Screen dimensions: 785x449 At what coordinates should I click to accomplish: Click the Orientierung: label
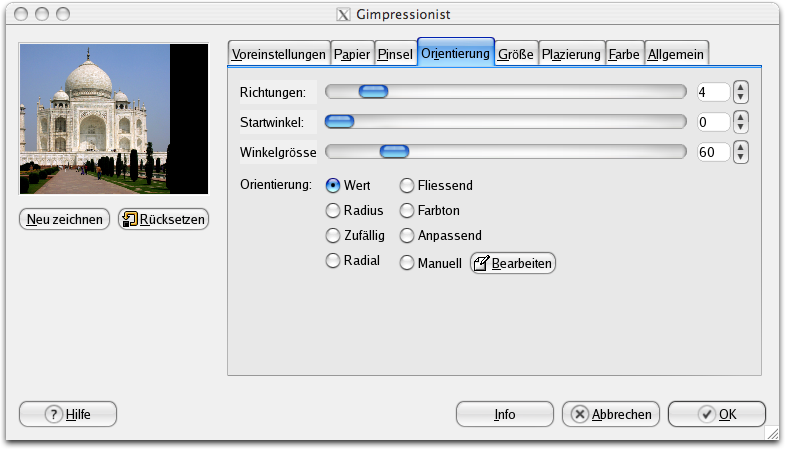[x=276, y=185]
